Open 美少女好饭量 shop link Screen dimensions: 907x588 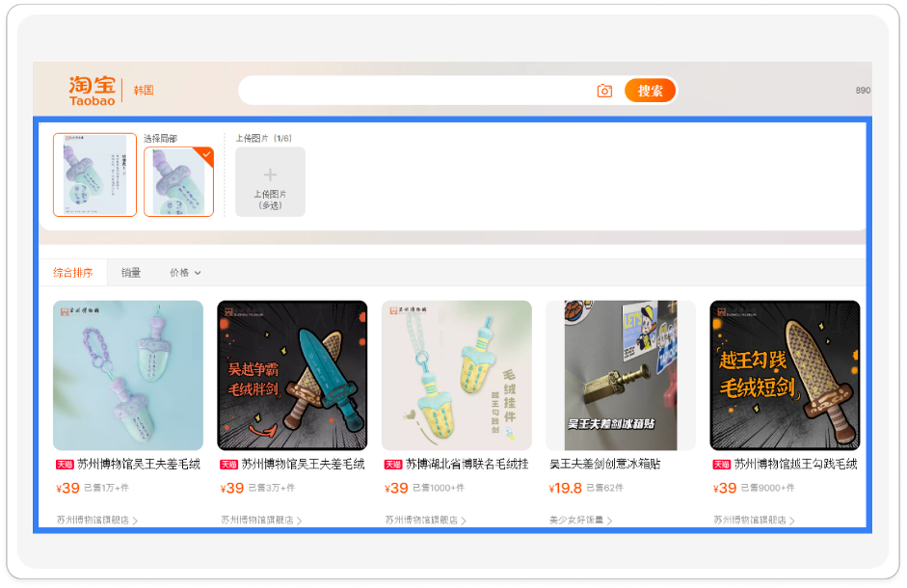point(581,520)
